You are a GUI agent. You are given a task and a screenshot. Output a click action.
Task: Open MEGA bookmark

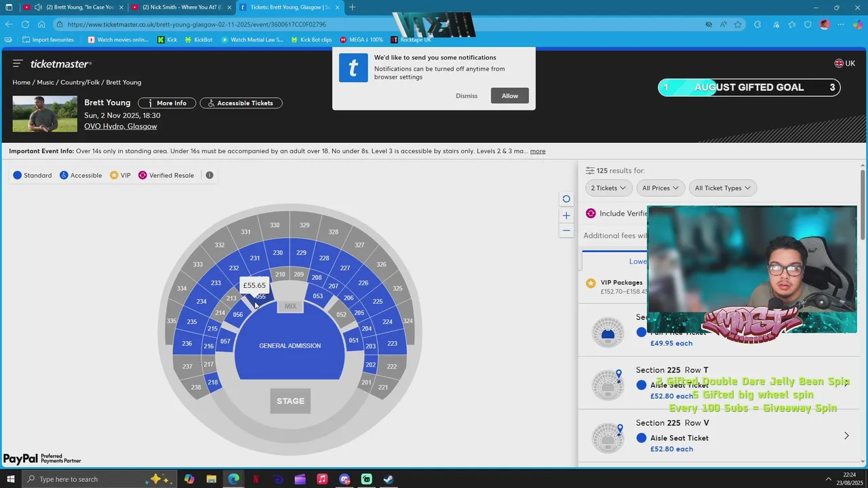361,39
